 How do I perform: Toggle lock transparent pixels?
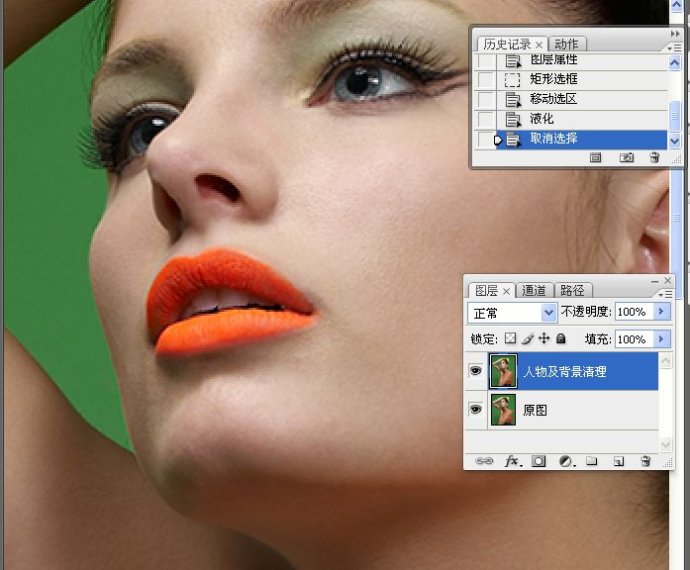tap(510, 338)
